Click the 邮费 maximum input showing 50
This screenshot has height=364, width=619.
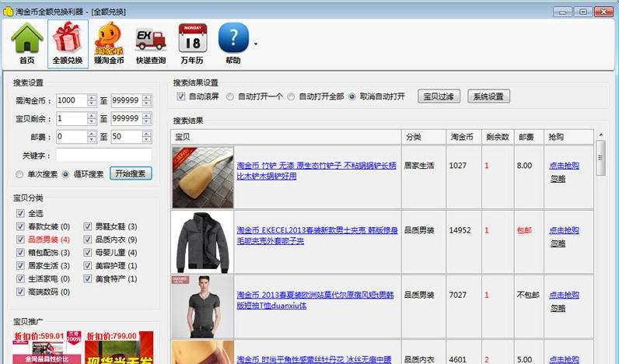126,137
